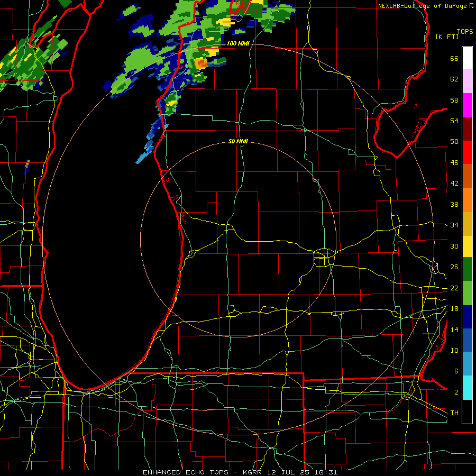Click the "66" value on the legend
Image resolution: width=476 pixels, height=476 pixels.
[454, 58]
